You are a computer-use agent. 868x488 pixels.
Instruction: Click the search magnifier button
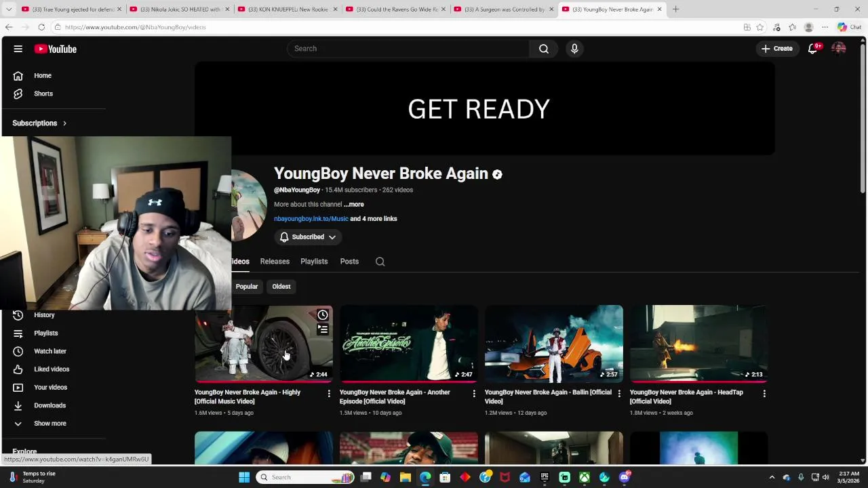(543, 49)
